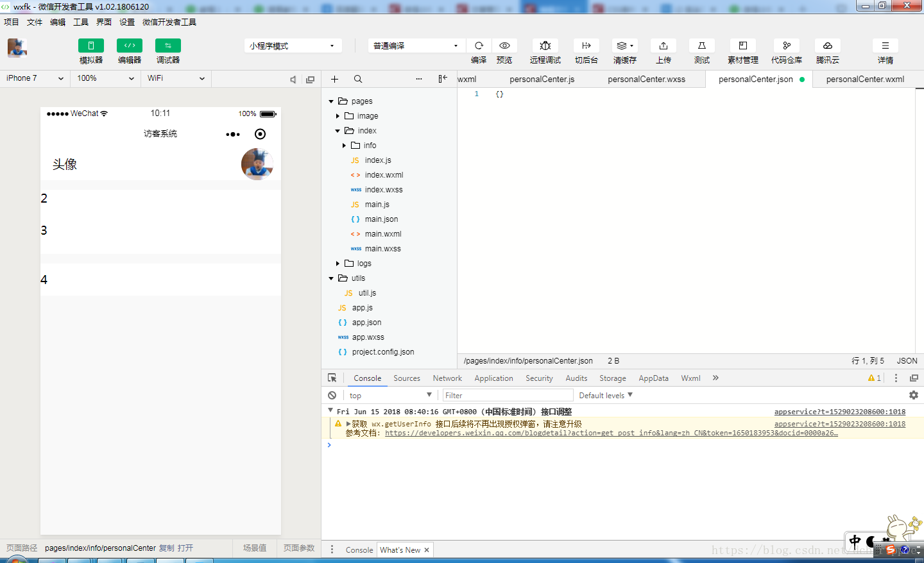924x563 pixels.
Task: Open the 100% zoom dropdown
Action: pos(106,78)
